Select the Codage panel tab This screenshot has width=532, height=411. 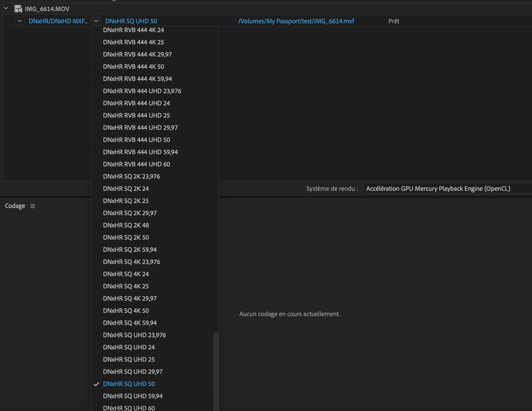click(x=15, y=206)
